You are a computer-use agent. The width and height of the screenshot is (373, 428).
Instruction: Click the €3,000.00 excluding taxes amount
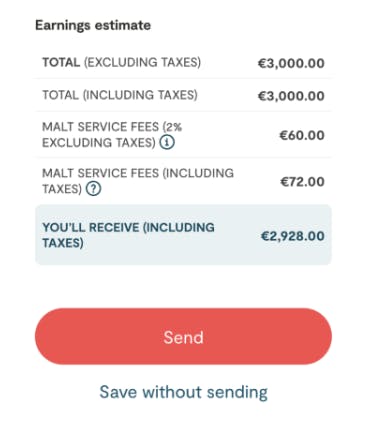pyautogui.click(x=291, y=63)
